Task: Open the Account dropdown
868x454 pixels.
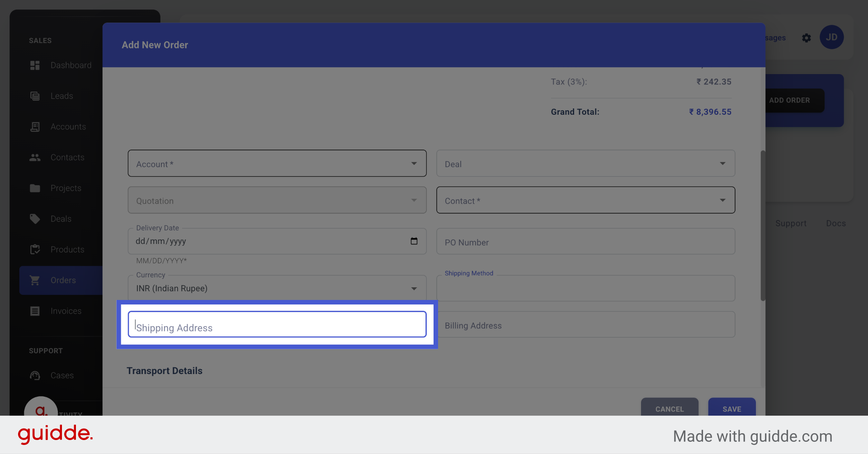Action: (277, 164)
